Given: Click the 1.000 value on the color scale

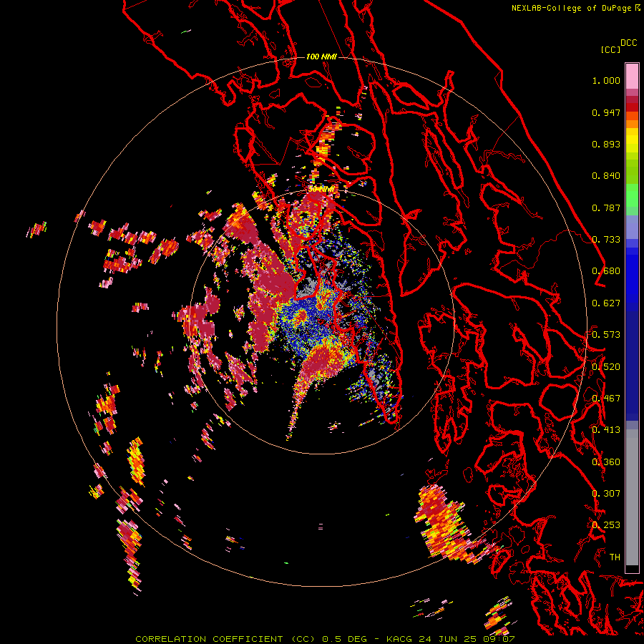Looking at the screenshot, I should click(x=606, y=80).
